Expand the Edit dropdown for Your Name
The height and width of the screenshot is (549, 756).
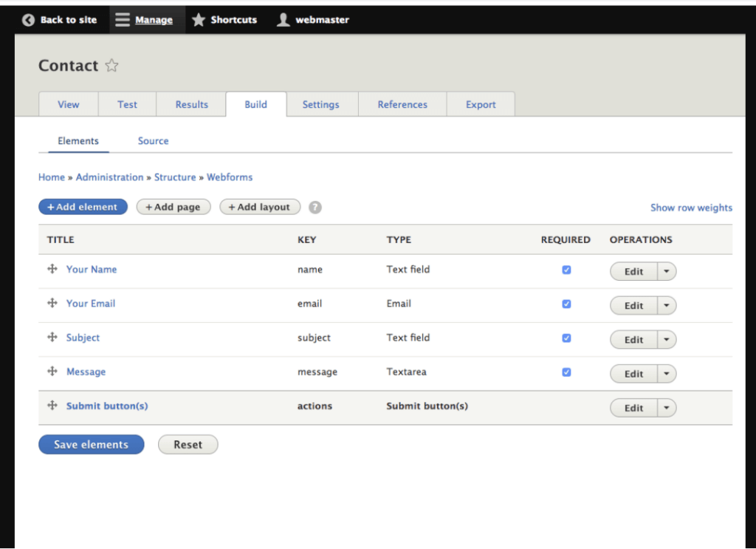click(665, 271)
